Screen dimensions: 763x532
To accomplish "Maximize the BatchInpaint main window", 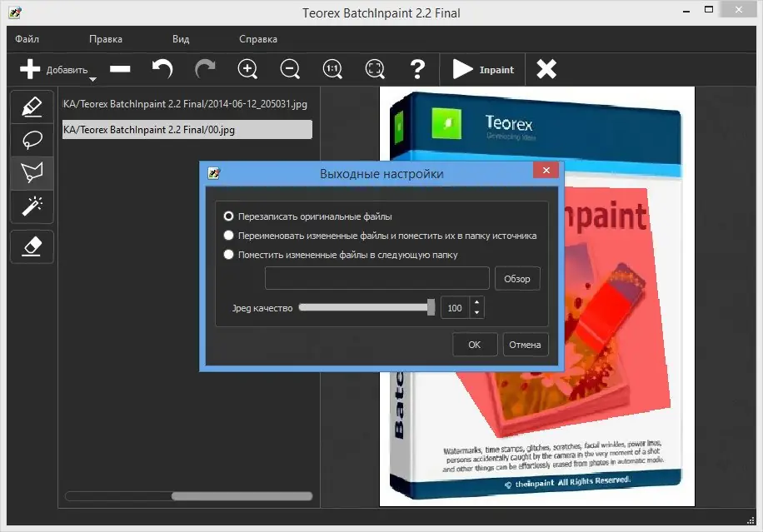I will click(709, 10).
